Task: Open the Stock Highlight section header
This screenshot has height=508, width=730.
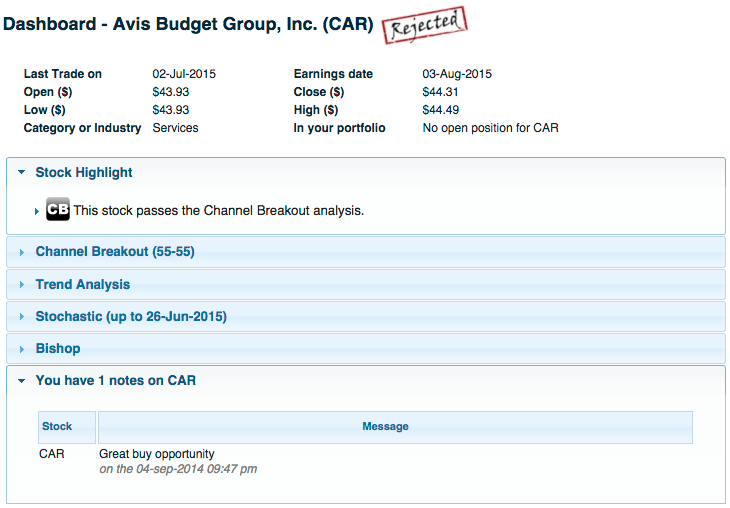Action: [x=366, y=173]
